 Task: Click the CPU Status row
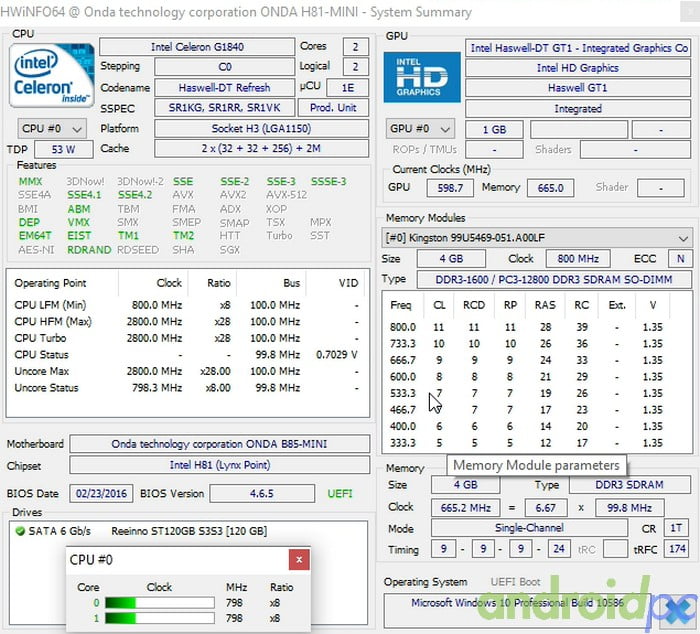(x=187, y=355)
